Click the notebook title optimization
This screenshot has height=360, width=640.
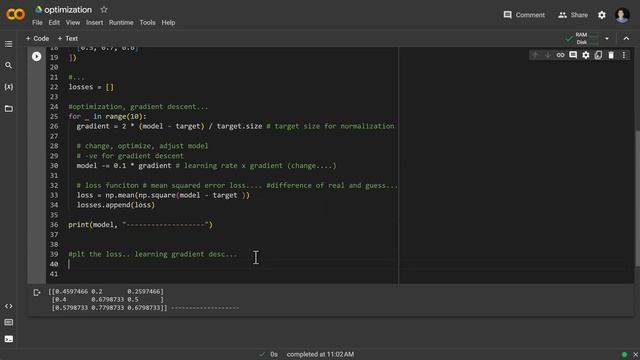tap(68, 9)
